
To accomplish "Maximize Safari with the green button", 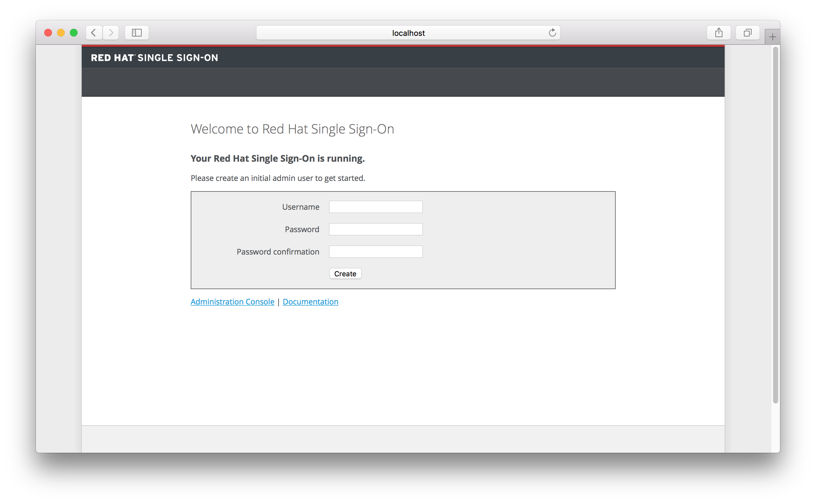I will pyautogui.click(x=74, y=33).
